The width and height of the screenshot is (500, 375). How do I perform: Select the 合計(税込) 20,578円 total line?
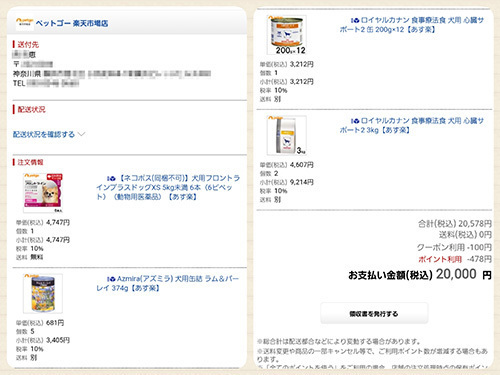455,224
